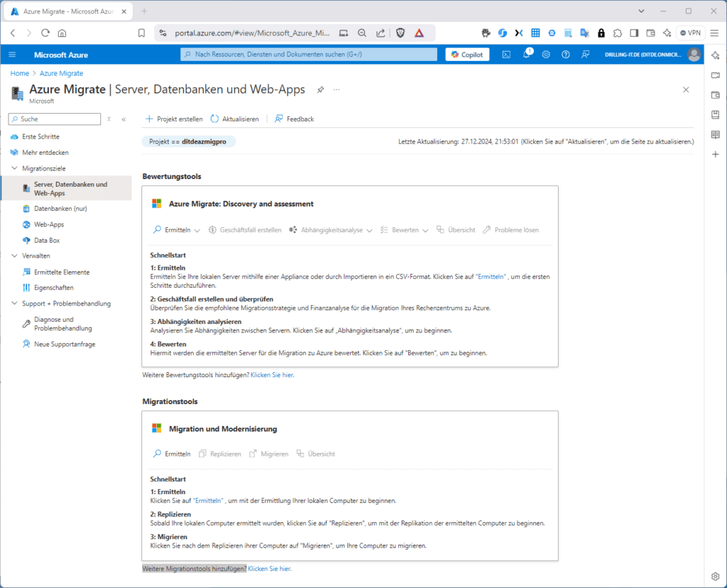Click the Projekt == ditdeazmigpro filter pill
The height and width of the screenshot is (588, 727).
[x=188, y=141]
